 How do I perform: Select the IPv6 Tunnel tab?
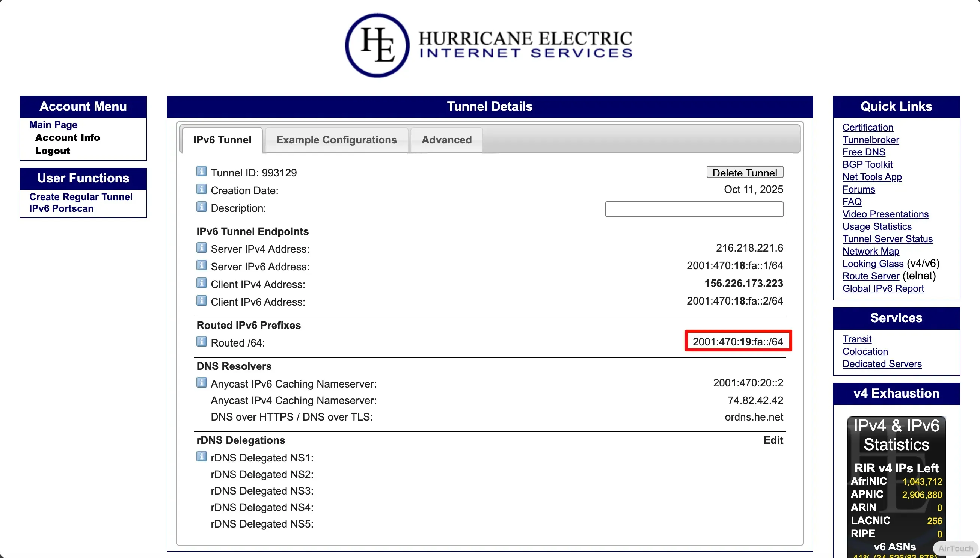222,140
